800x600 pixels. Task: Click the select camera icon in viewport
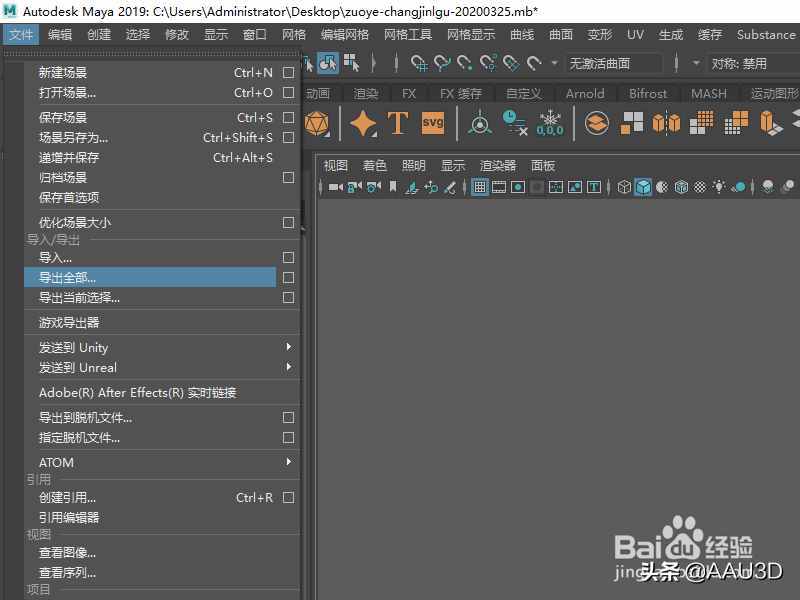pyautogui.click(x=335, y=187)
